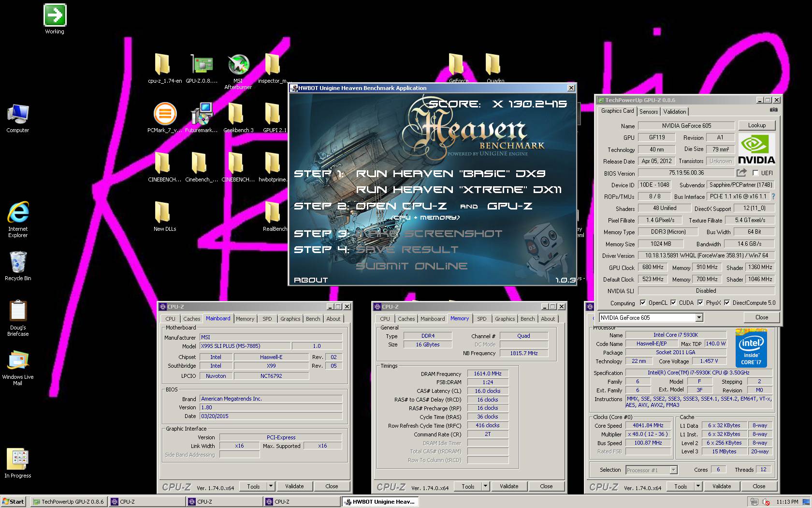Toggle the PhysX checkbox

[x=700, y=303]
